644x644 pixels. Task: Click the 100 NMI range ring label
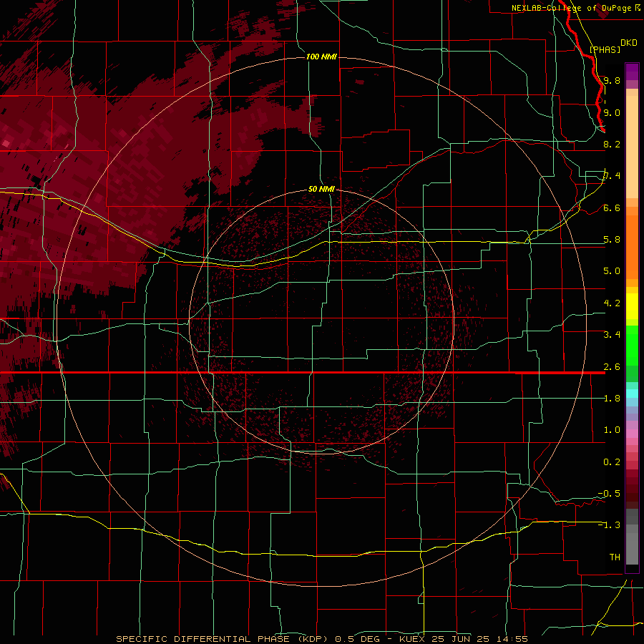coord(321,57)
